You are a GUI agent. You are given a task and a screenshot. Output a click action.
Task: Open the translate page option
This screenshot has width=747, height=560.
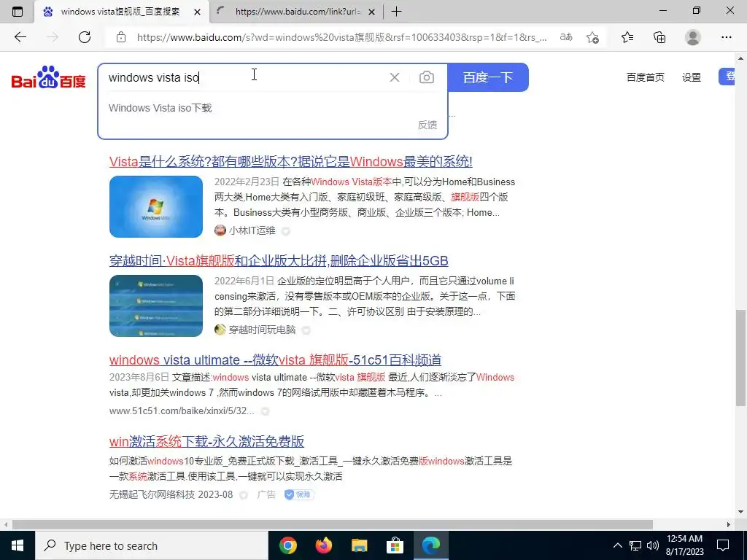(566, 37)
